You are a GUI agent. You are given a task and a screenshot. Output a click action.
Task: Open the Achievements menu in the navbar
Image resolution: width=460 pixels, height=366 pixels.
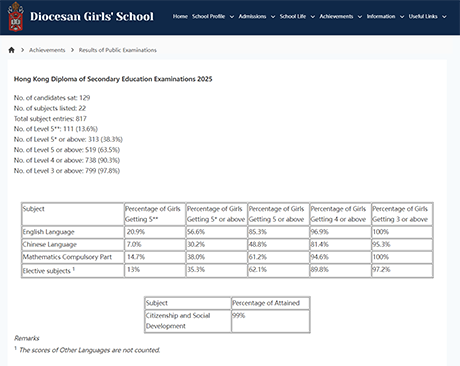336,16
